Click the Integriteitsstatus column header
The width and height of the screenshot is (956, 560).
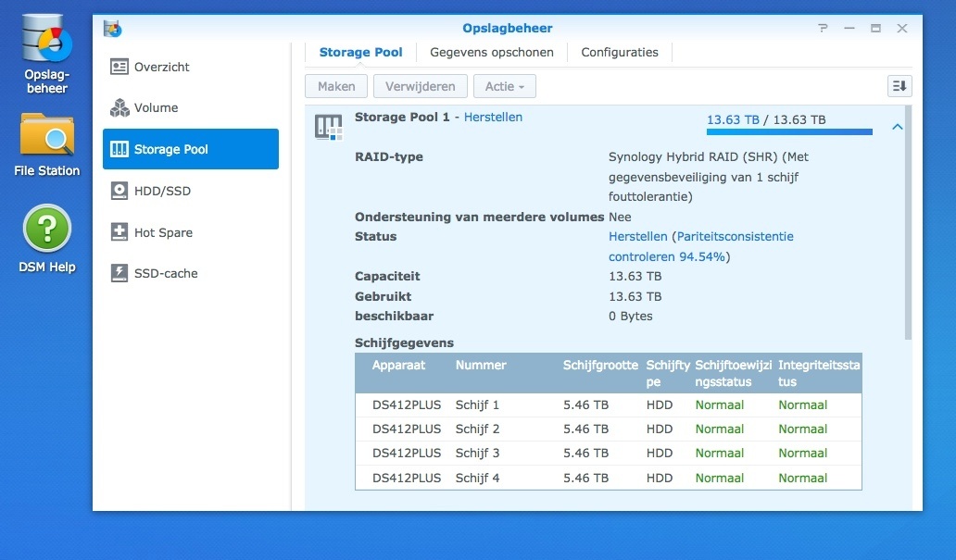click(819, 373)
